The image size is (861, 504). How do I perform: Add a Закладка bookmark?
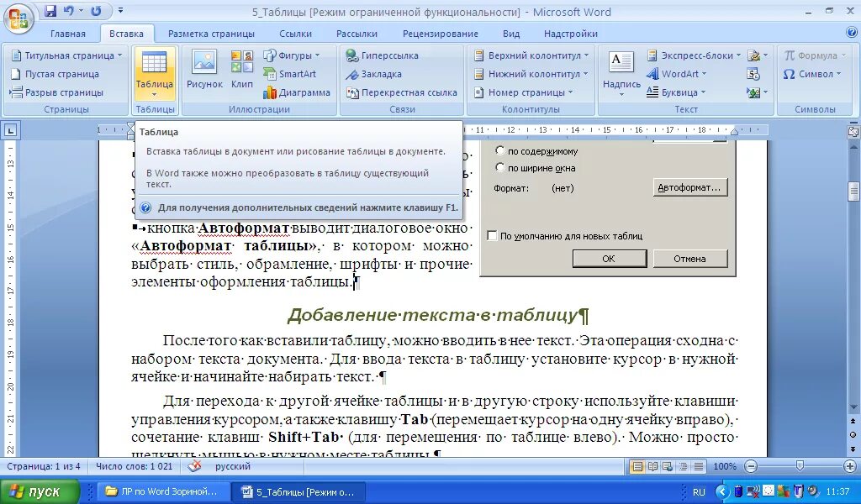[373, 74]
